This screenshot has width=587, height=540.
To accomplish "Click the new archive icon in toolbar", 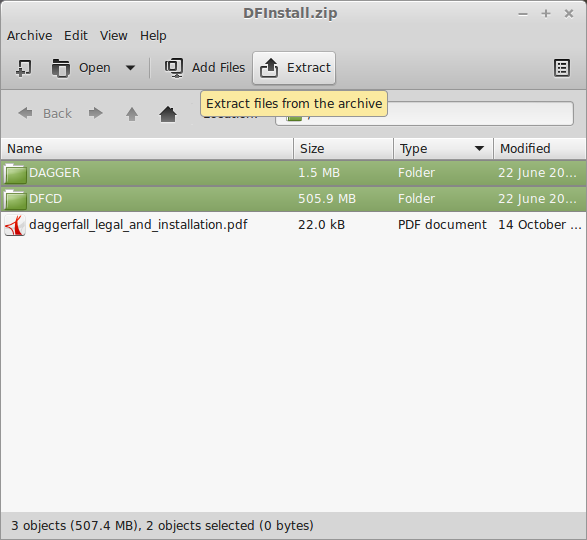I will click(24, 68).
